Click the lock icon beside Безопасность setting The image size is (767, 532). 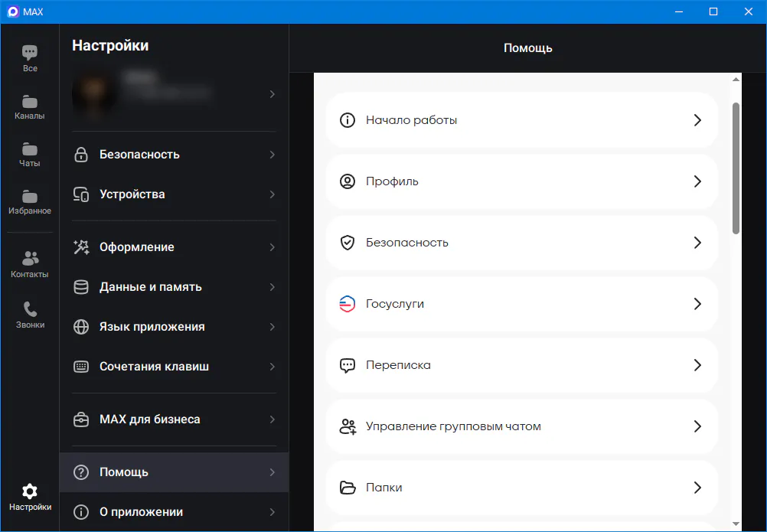(80, 155)
